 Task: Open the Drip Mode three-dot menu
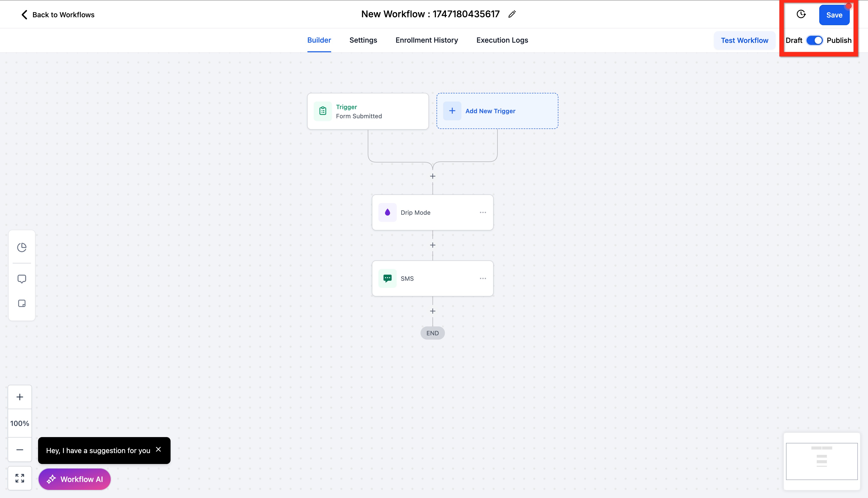pos(482,212)
